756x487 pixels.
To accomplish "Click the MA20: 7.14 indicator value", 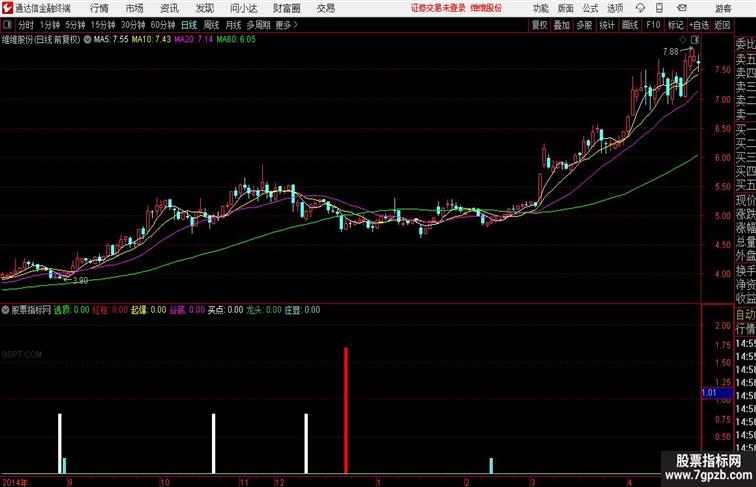I will [193, 40].
